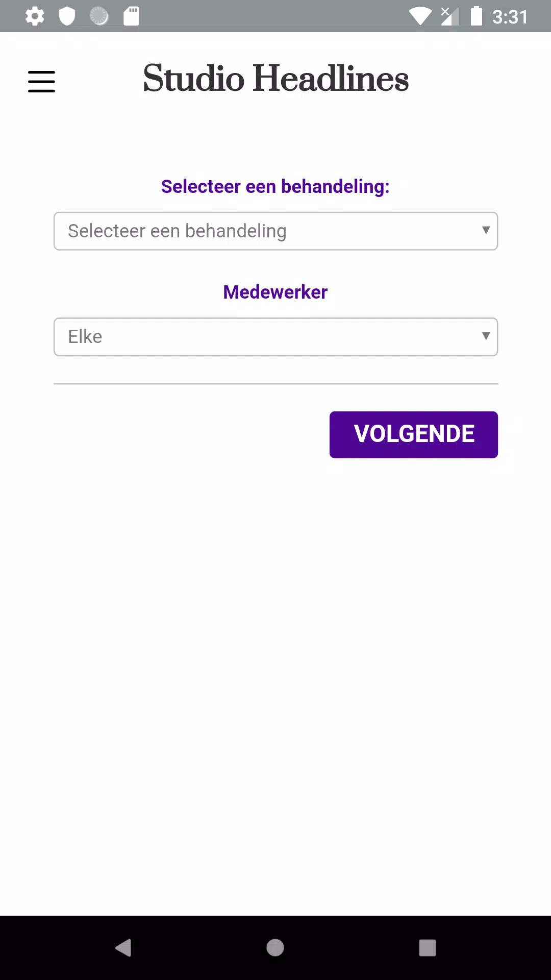Expand the Medewerker 'Elke' dropdown
The height and width of the screenshot is (980, 551).
(275, 337)
